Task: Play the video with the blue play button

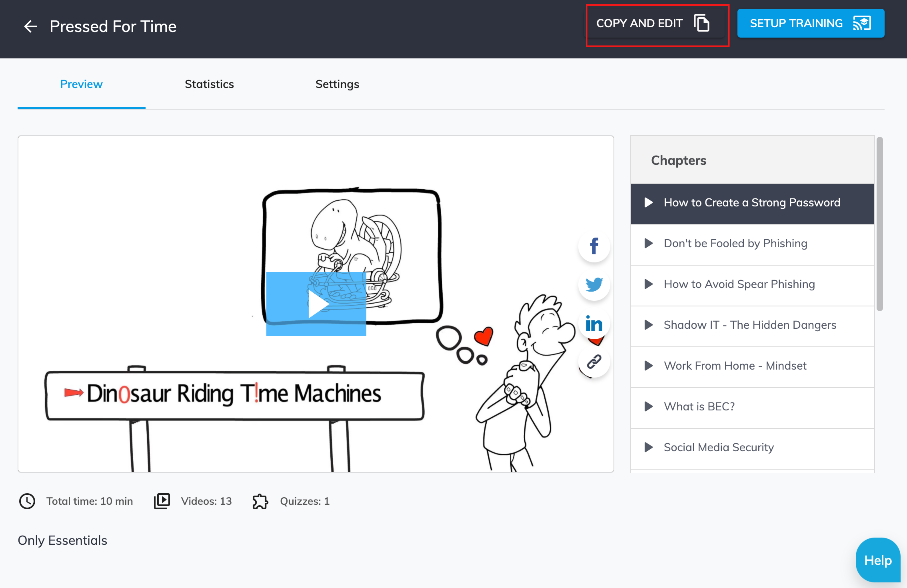Action: click(316, 304)
